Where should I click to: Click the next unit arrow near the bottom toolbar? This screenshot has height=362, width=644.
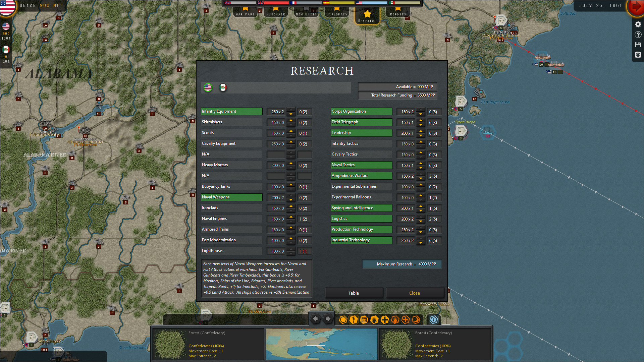coord(328,319)
